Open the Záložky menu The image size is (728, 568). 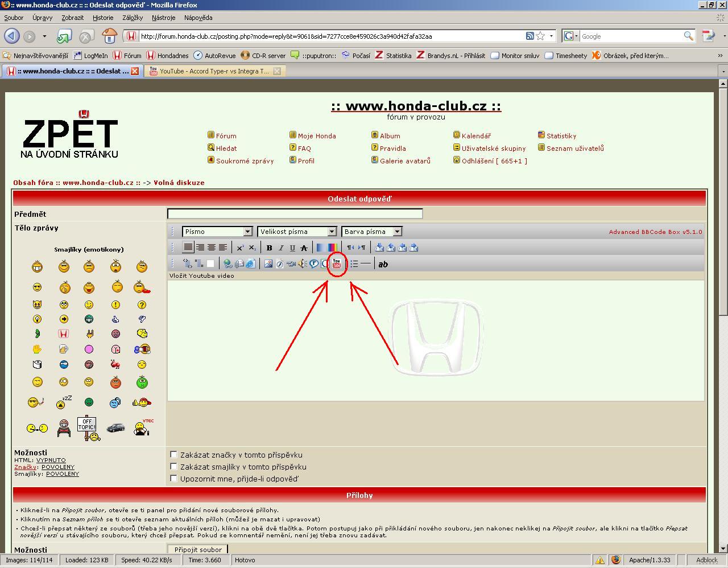click(133, 18)
